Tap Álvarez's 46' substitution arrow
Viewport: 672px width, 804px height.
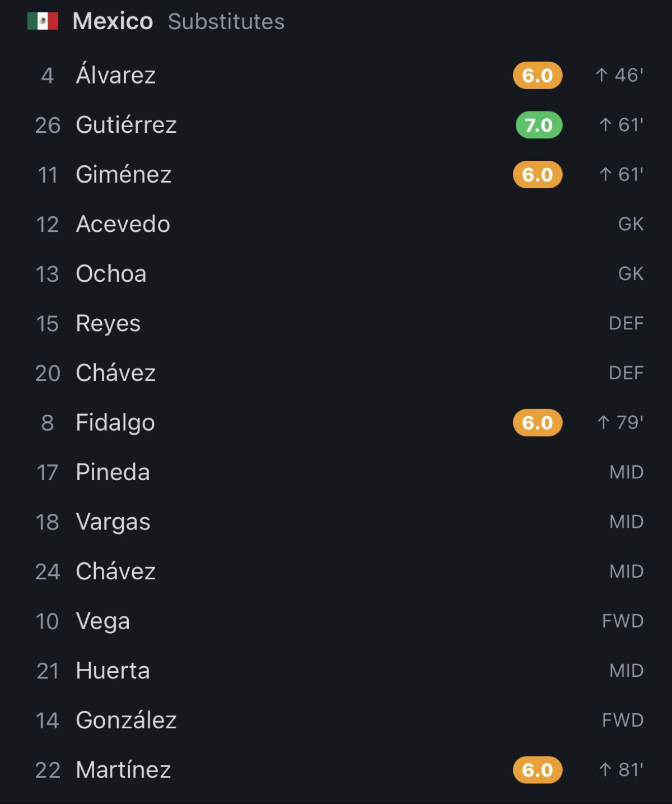(x=601, y=75)
